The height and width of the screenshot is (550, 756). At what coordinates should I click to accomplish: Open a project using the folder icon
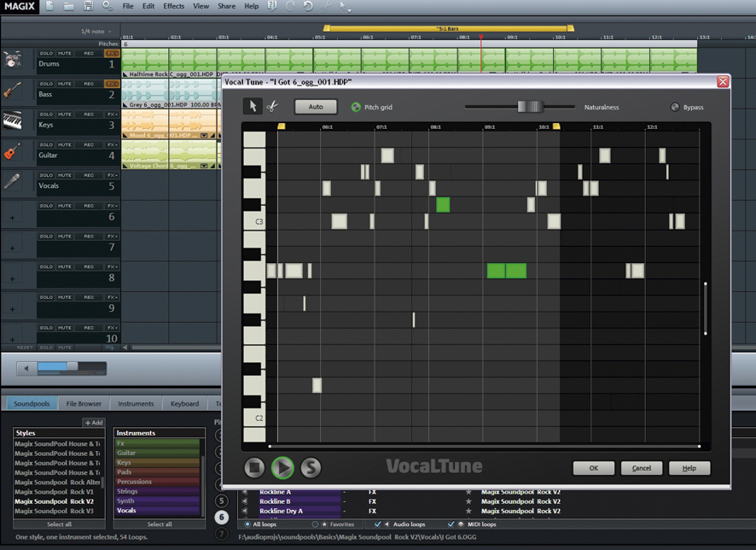tap(69, 6)
